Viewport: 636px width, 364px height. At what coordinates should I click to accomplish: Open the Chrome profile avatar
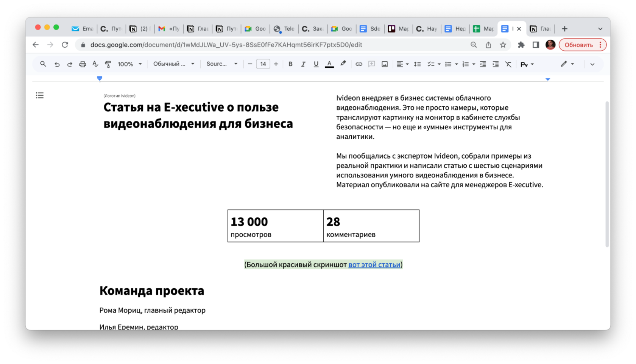tap(550, 45)
